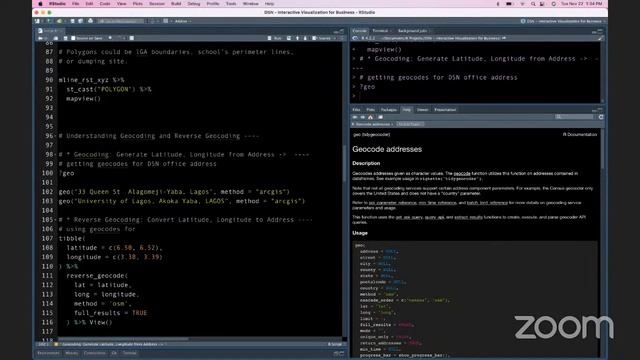This screenshot has width=640, height=360.
Task: Open the Tools menu in menu bar
Action: click(x=231, y=4)
